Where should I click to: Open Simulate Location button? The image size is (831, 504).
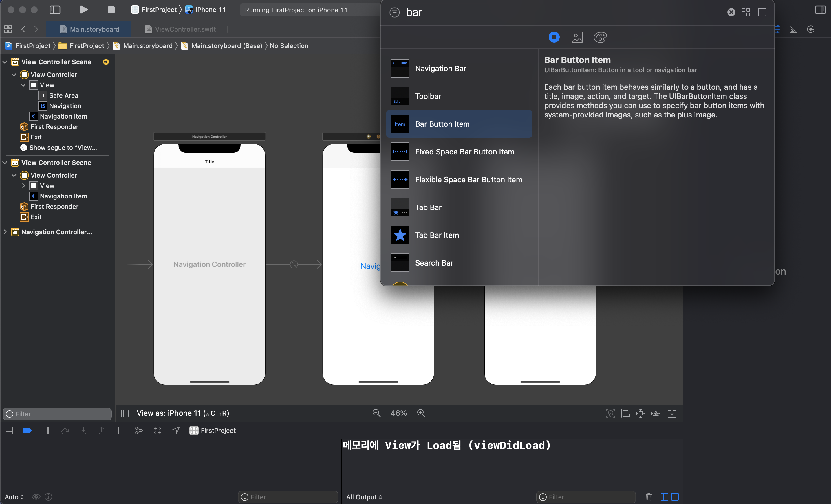click(x=176, y=431)
